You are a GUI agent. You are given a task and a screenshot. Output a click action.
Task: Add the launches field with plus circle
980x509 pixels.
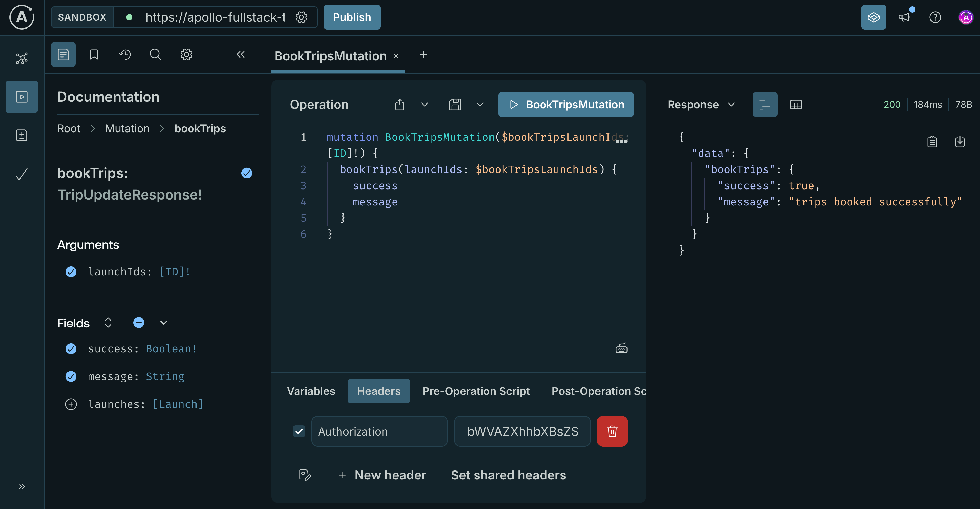point(71,404)
